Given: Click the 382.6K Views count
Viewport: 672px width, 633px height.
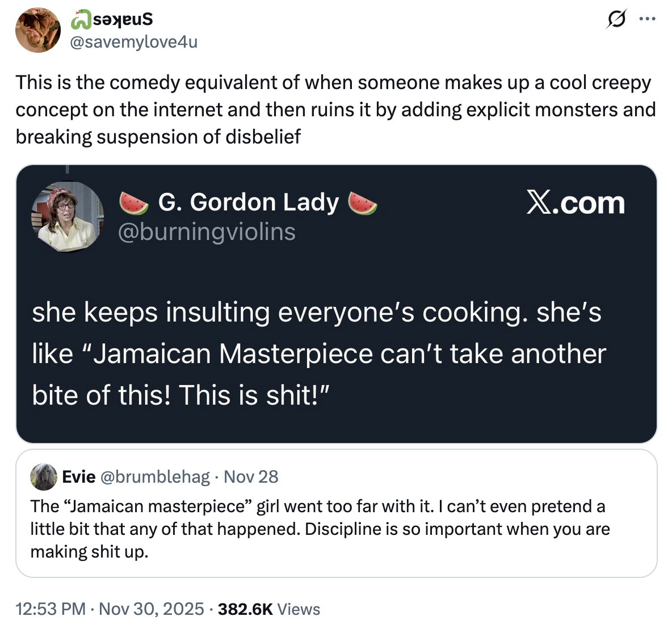Looking at the screenshot, I should tap(268, 609).
